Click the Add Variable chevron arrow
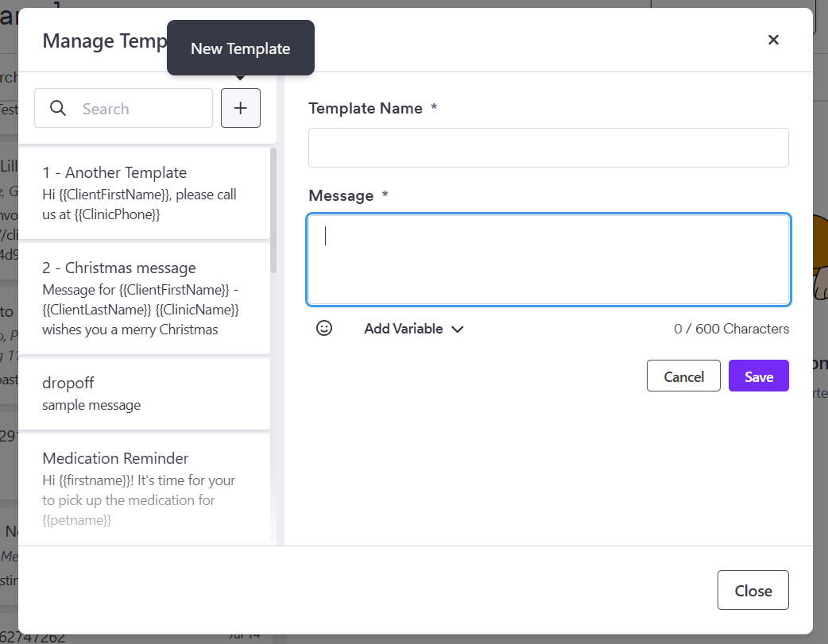The width and height of the screenshot is (828, 644). [457, 330]
